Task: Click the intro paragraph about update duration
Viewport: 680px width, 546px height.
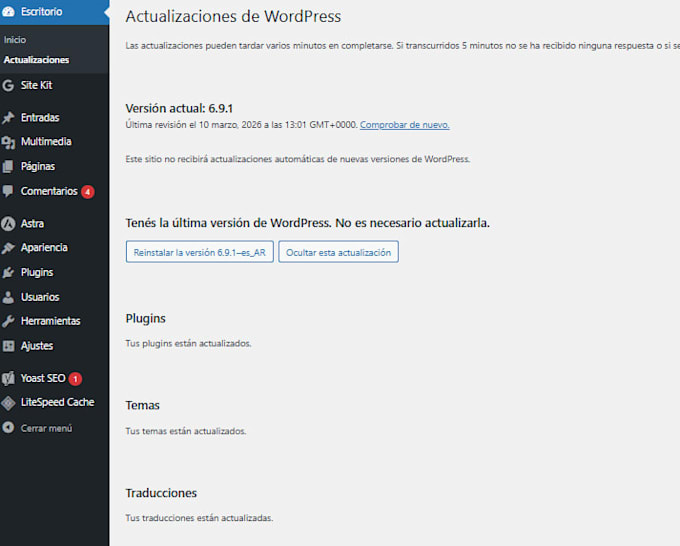Action: point(402,46)
